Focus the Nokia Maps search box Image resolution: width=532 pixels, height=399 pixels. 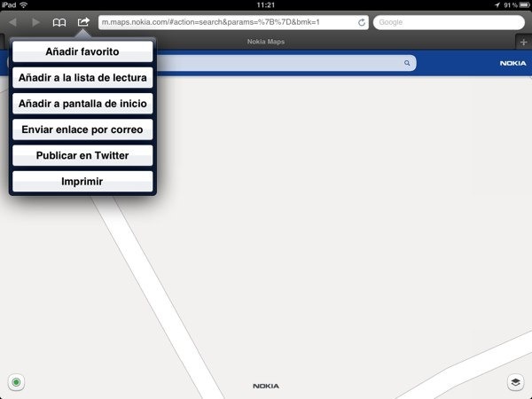pos(285,63)
